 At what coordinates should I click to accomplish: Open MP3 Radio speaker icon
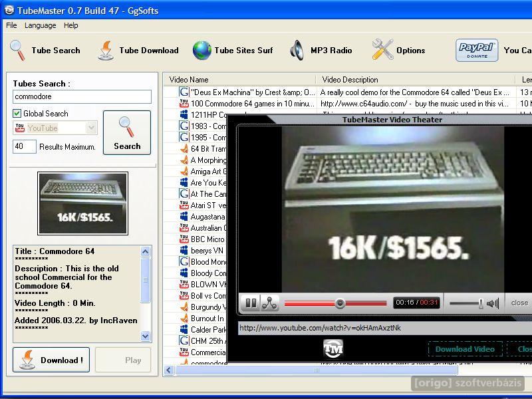(297, 51)
